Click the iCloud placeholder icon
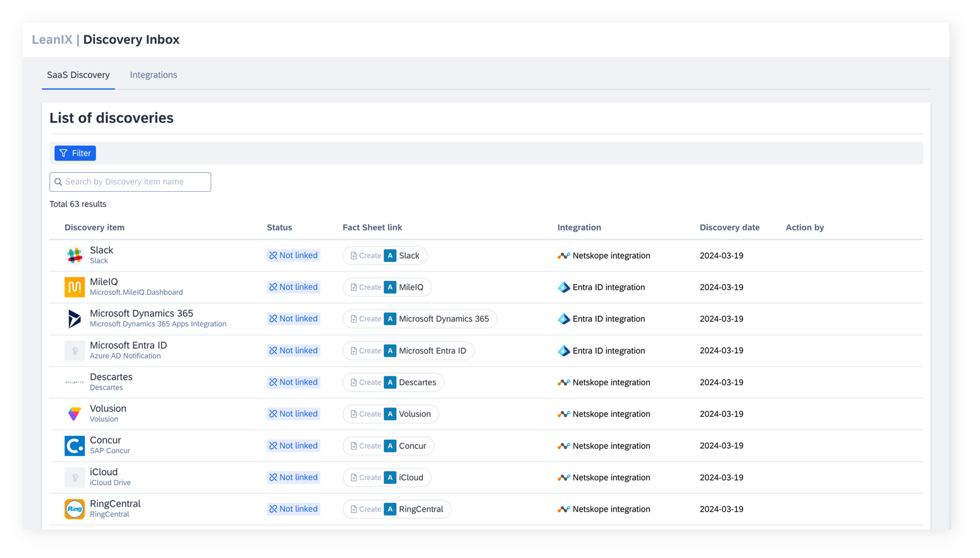Image resolution: width=980 pixels, height=558 pixels. click(x=75, y=478)
